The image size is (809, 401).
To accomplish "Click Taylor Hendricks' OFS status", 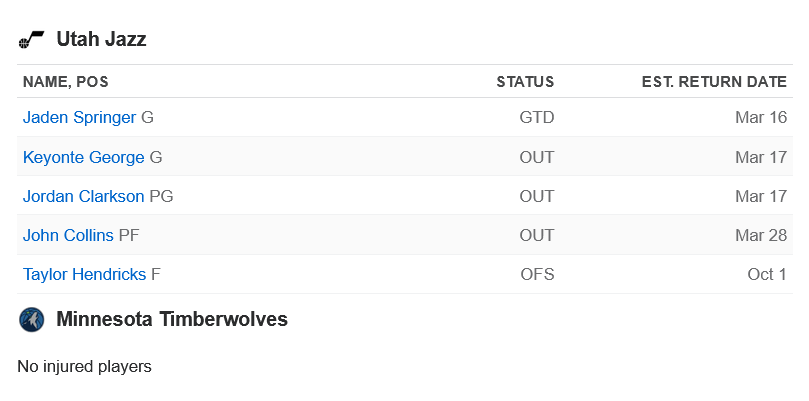I will (537, 275).
